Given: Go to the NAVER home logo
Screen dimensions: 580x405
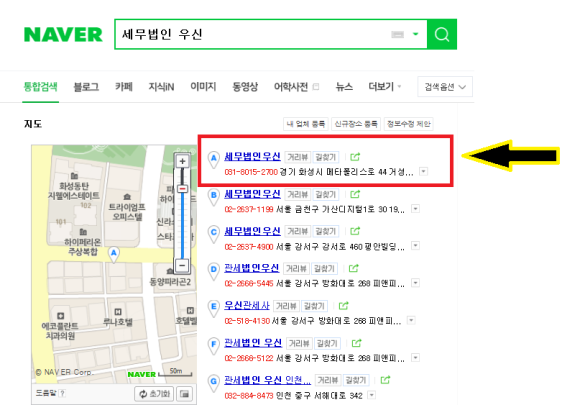Looking at the screenshot, I should [63, 34].
